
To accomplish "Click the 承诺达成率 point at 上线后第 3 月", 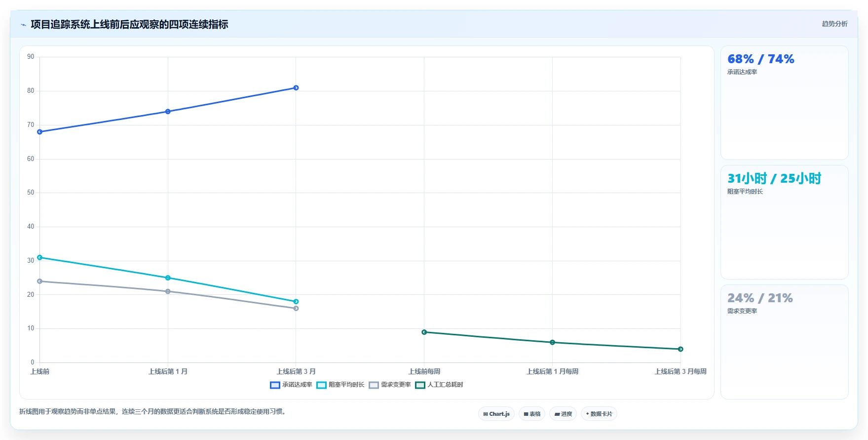I will tap(296, 88).
